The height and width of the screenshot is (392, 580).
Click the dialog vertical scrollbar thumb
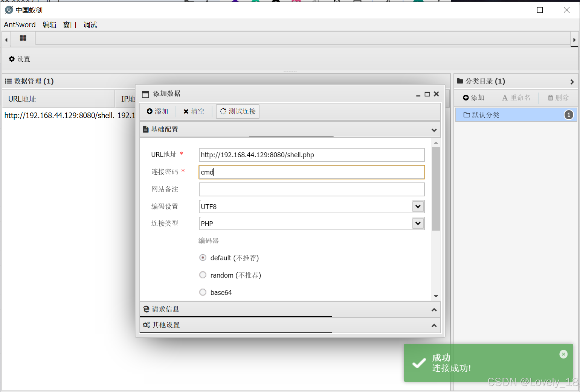pyautogui.click(x=436, y=188)
